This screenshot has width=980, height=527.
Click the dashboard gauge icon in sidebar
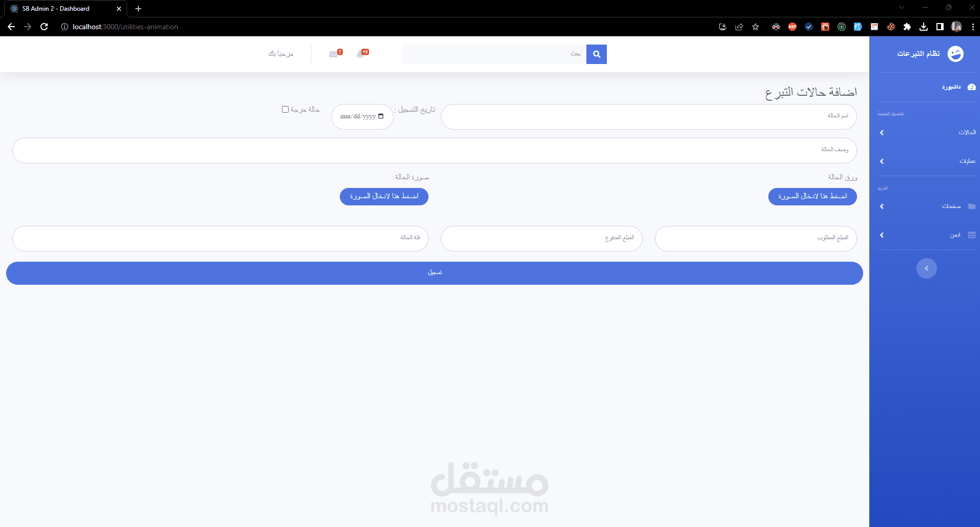tap(971, 87)
